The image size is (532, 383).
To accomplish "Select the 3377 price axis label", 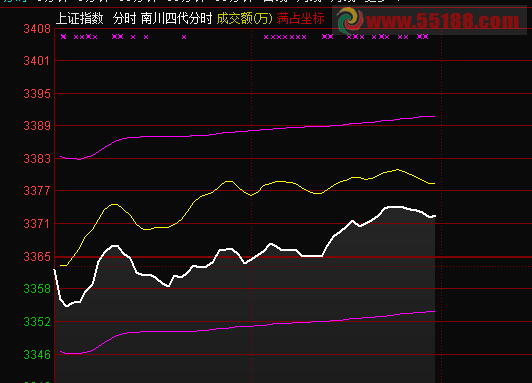I will coord(37,191).
